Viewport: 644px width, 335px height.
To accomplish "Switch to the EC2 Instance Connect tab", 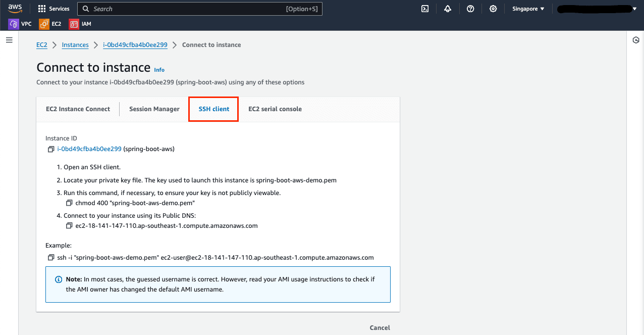I will 78,109.
